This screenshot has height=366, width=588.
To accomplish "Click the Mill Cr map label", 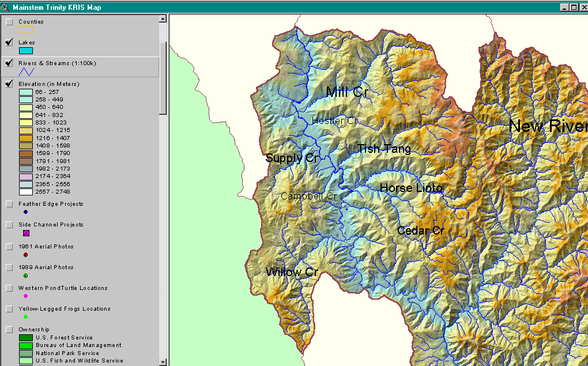I will click(x=347, y=92).
